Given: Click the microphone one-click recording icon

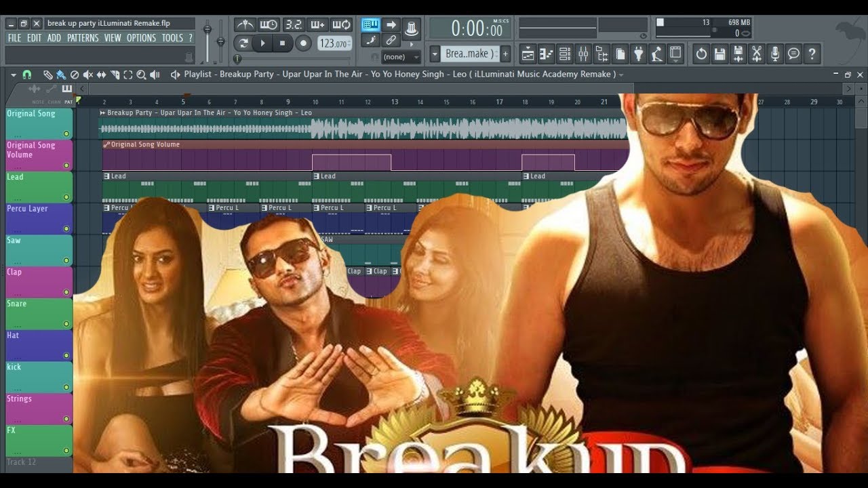Looking at the screenshot, I should coord(775,54).
